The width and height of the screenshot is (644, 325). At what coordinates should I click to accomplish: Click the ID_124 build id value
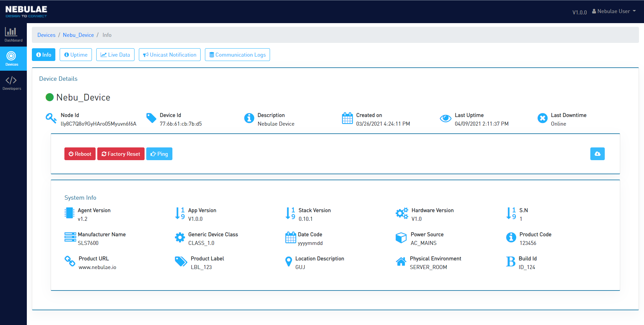click(527, 267)
